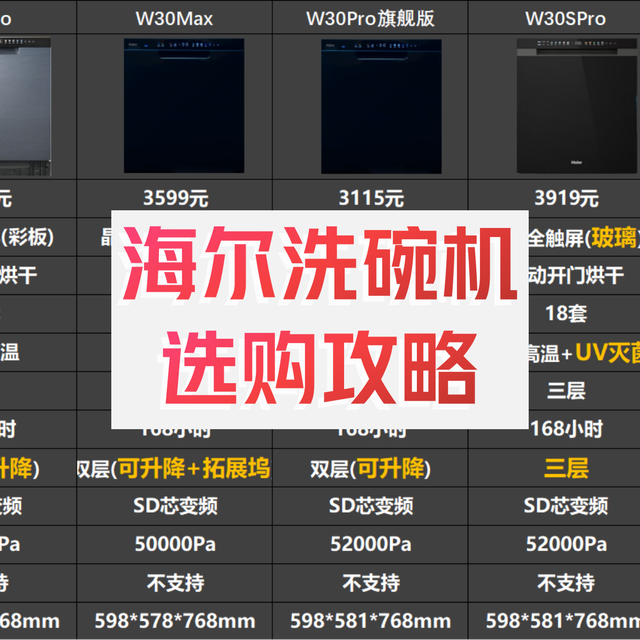The image size is (640, 640).
Task: Select the W30Max column header
Action: 175,18
